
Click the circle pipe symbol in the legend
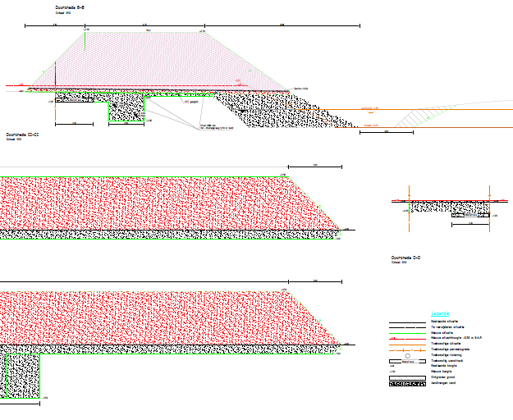(x=406, y=354)
